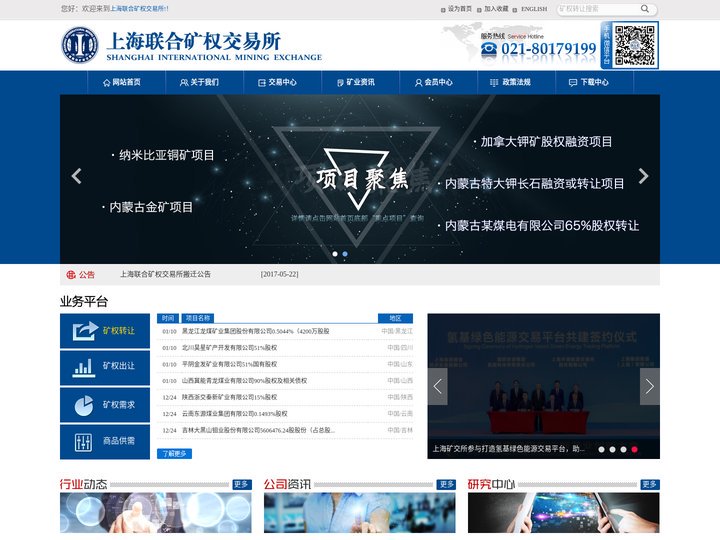720x540 pixels.
Task: Open the 研究中心 section image
Action: (564, 512)
